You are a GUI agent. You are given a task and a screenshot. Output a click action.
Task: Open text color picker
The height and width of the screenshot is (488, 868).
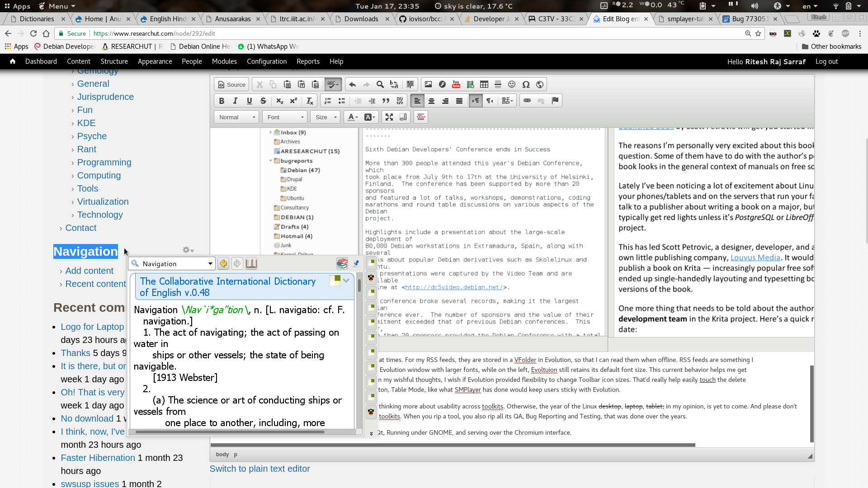point(353,117)
